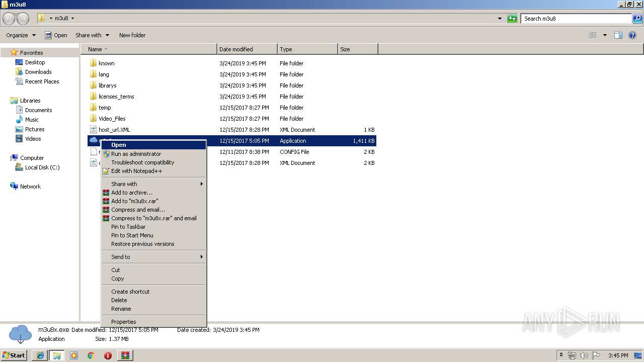The width and height of the screenshot is (644, 362).
Task: Click the m3u8 path dropdown arrow
Action: coord(72,18)
